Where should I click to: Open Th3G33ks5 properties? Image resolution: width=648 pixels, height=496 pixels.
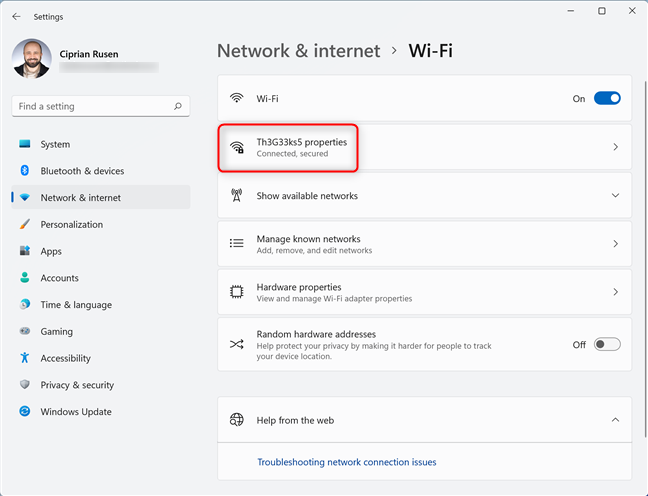[424, 147]
